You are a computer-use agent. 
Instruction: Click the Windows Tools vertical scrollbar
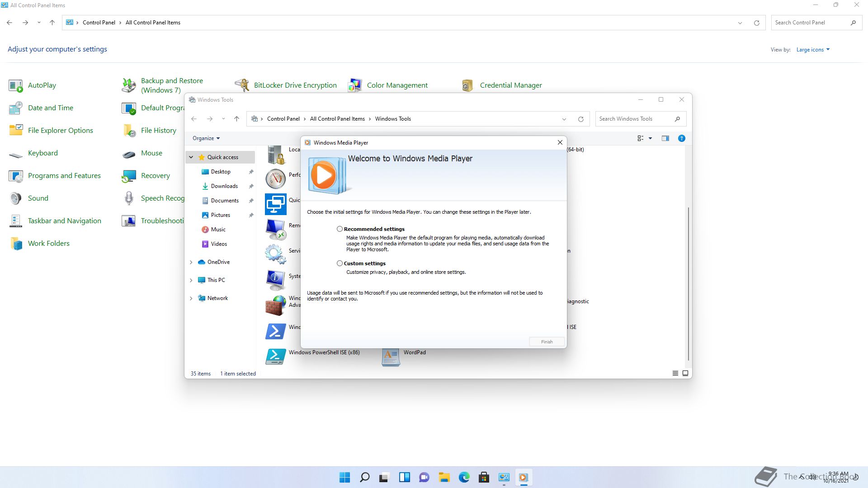pyautogui.click(x=688, y=284)
